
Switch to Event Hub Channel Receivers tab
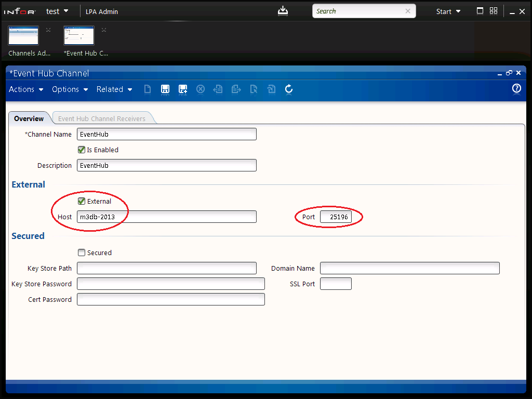102,118
